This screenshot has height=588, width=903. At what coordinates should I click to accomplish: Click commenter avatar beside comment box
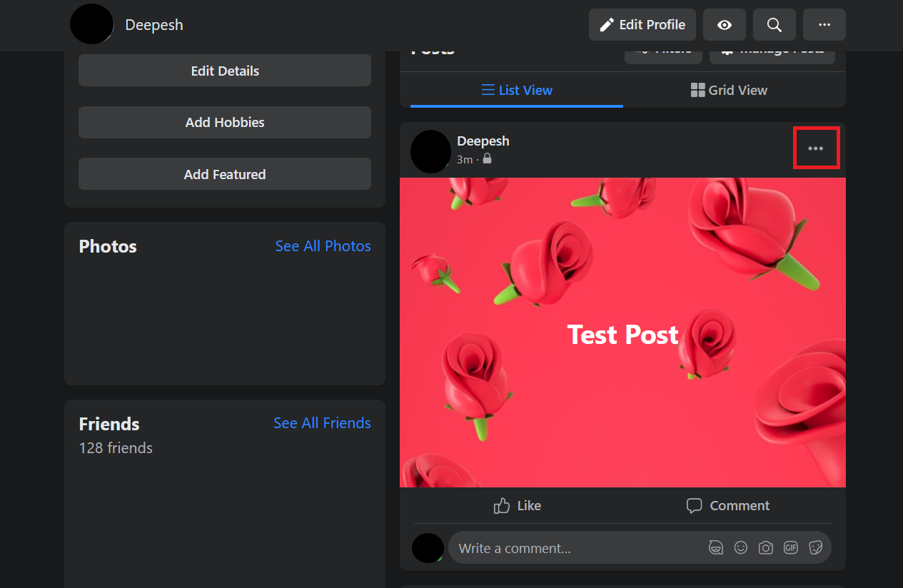point(428,548)
